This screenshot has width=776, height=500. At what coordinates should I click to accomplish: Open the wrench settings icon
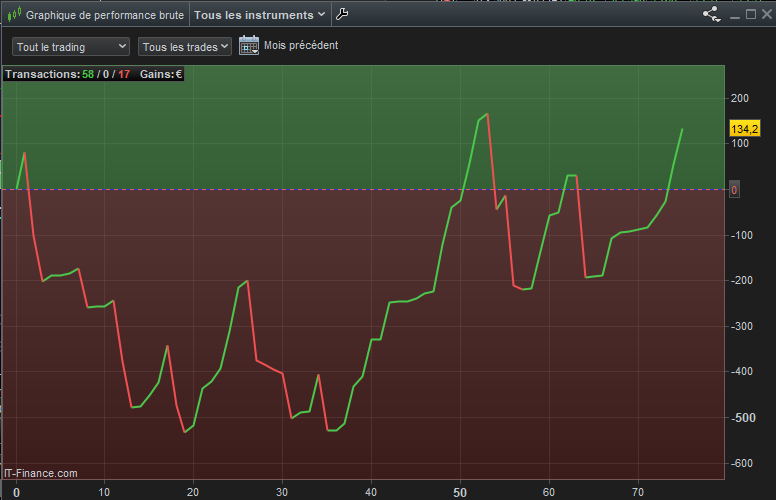click(x=342, y=14)
